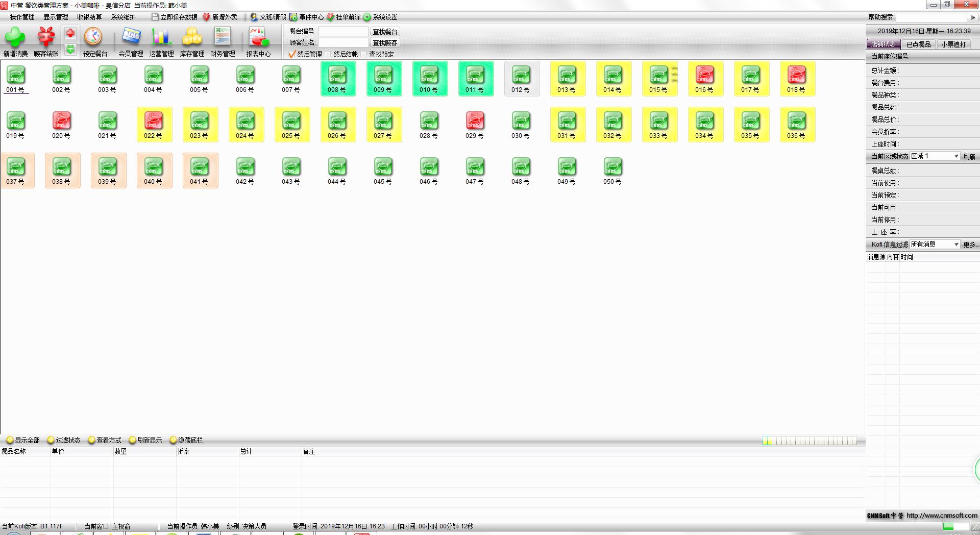Screen dimensions: 980x535
Task: Switch to the 小票追打 tab
Action: click(953, 44)
